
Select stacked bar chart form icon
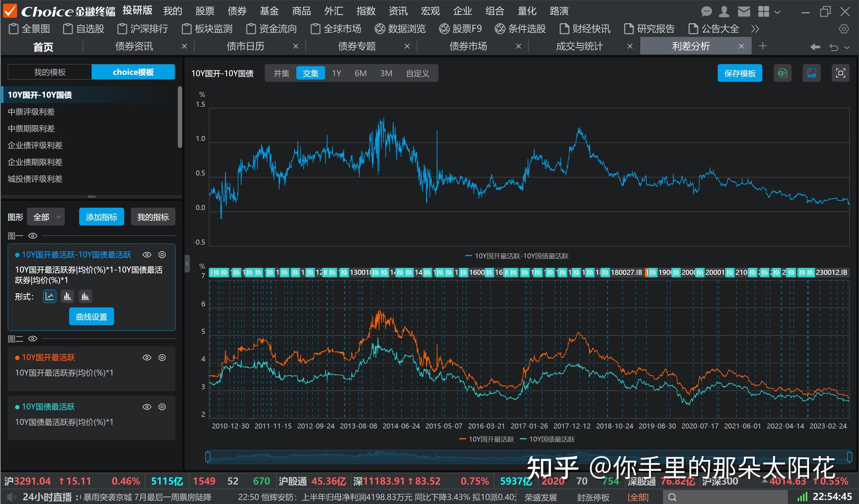[x=85, y=296]
